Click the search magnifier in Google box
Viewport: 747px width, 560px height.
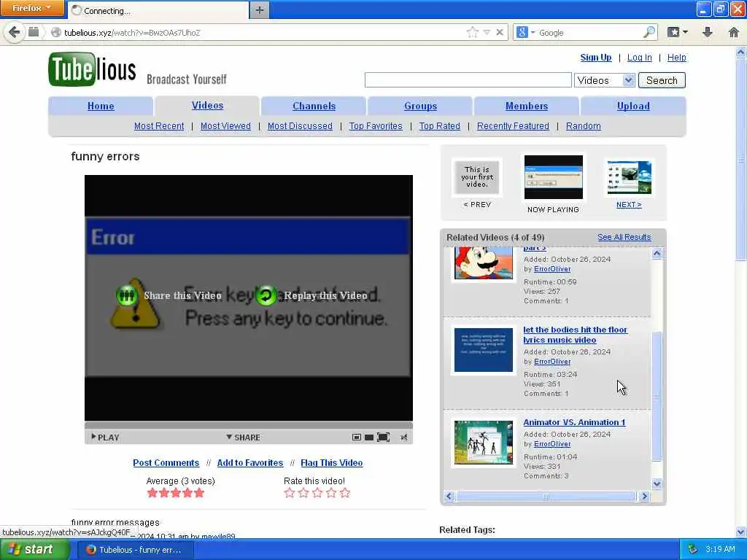coord(649,32)
